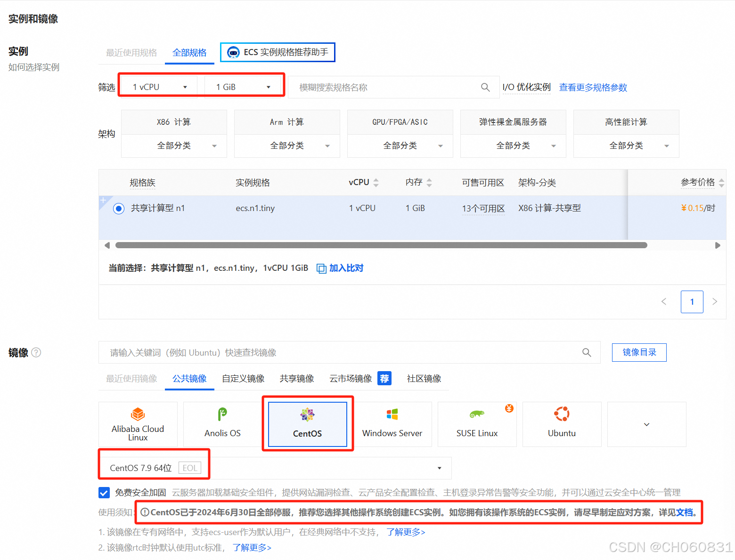Click the table scroll right arrow
735x560 pixels.
tap(718, 245)
